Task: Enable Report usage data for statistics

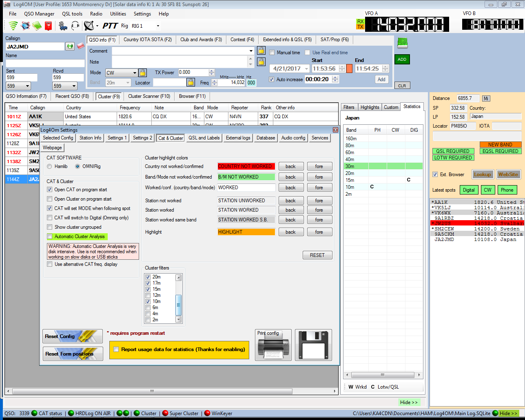Action: point(116,349)
